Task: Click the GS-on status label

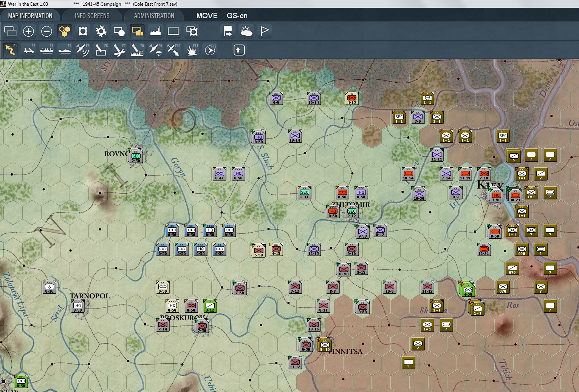Action: (x=237, y=16)
